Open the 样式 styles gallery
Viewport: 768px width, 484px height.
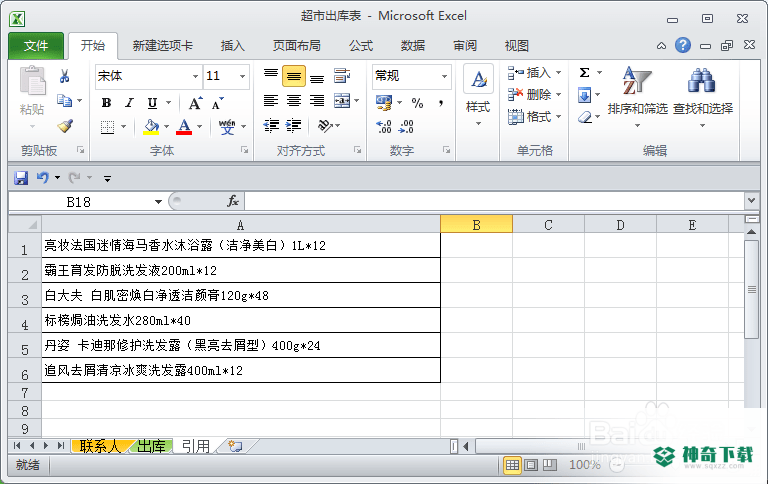pos(478,96)
